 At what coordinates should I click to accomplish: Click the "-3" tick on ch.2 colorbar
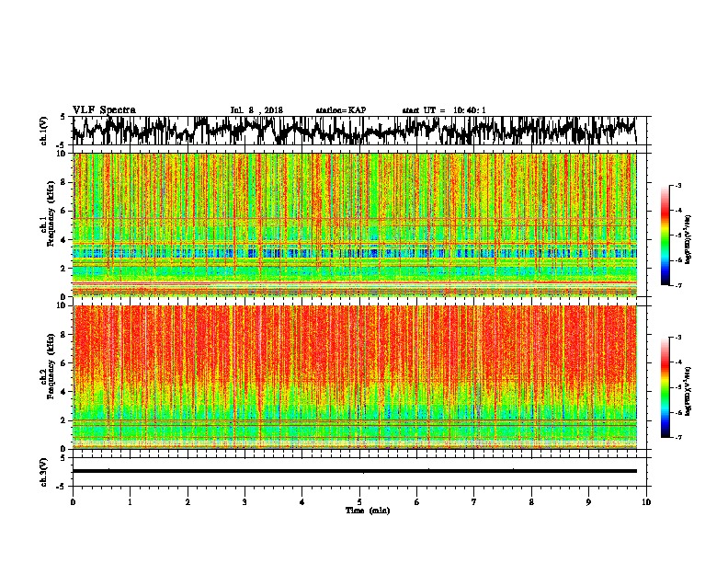677,338
